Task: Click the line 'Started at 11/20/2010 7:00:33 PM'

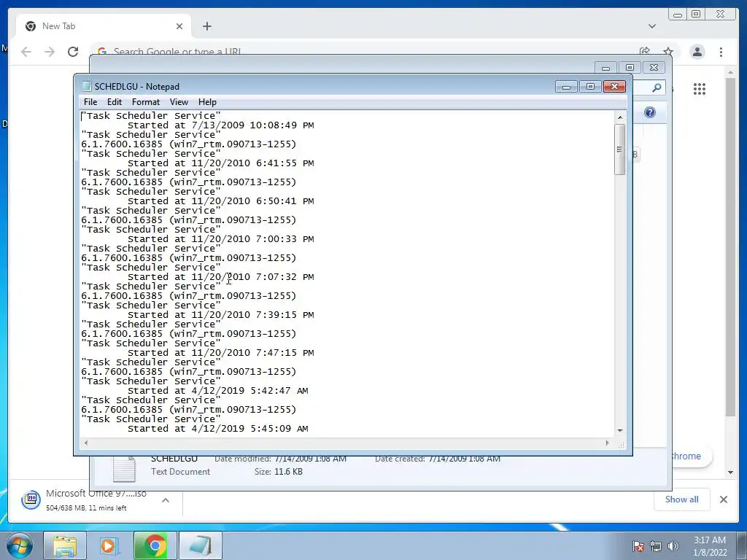Action: coord(220,239)
